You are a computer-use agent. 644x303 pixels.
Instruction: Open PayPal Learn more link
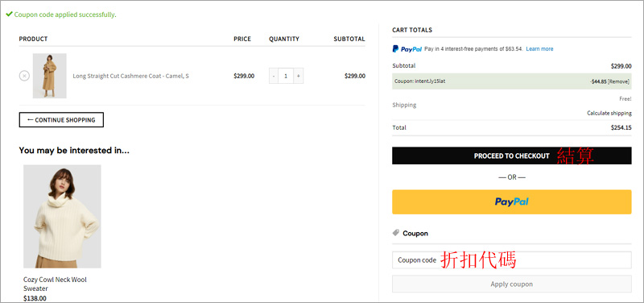tap(539, 49)
